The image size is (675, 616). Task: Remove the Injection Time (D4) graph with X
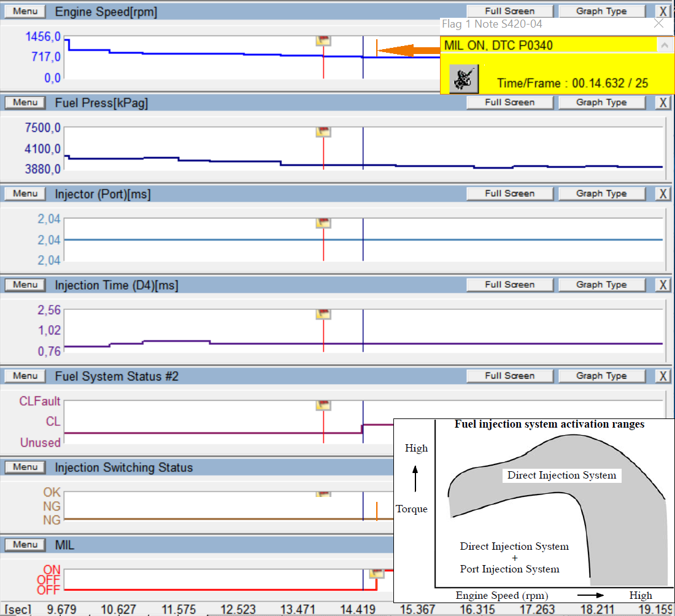[663, 285]
